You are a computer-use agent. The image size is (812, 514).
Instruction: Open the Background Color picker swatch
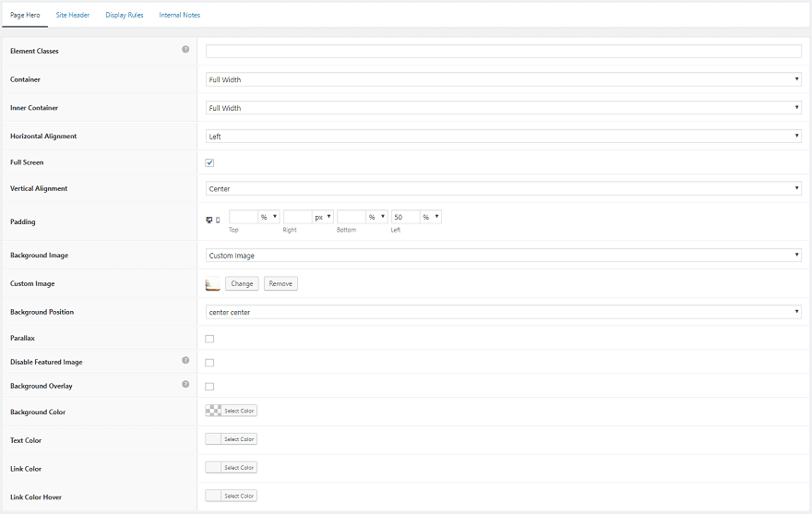[x=213, y=411]
